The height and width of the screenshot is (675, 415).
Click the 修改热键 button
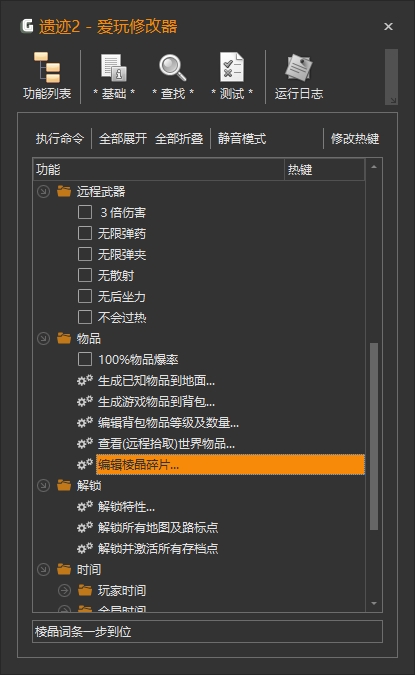coord(355,139)
